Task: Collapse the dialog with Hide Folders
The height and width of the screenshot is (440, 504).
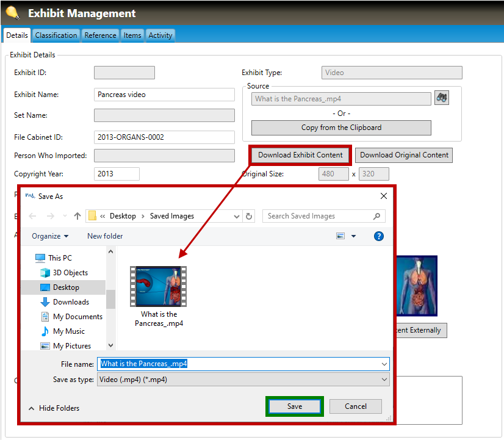Action: click(54, 408)
